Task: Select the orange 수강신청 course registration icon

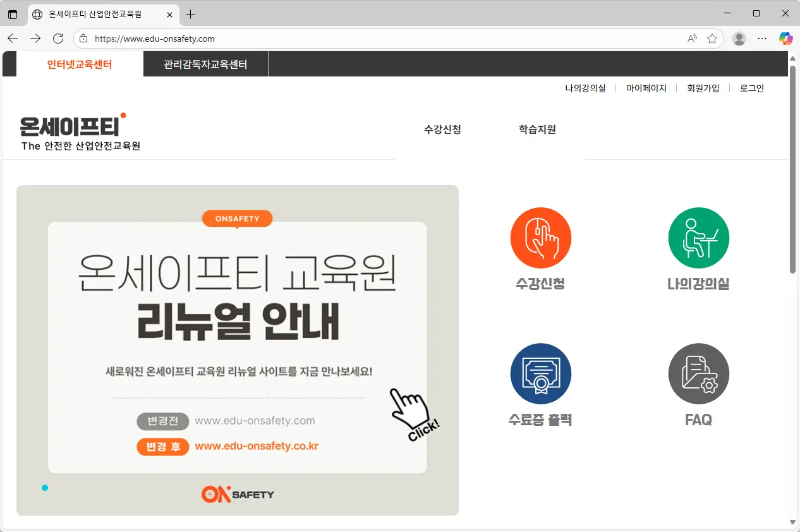Action: (540, 238)
